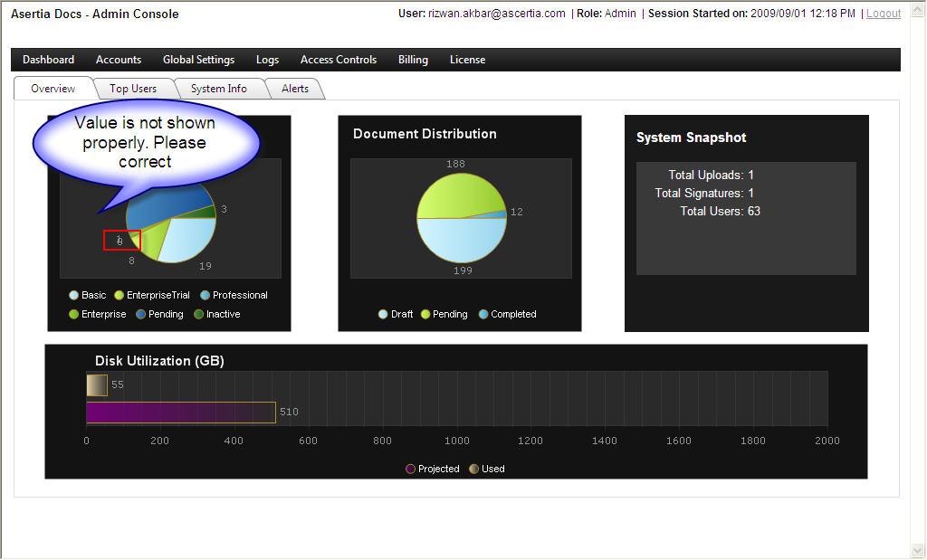Click the Document Distribution heading
Viewport: 927px width, 560px height.
point(425,134)
